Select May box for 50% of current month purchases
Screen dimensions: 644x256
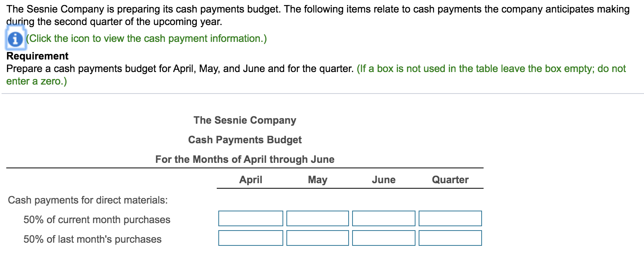318,218
